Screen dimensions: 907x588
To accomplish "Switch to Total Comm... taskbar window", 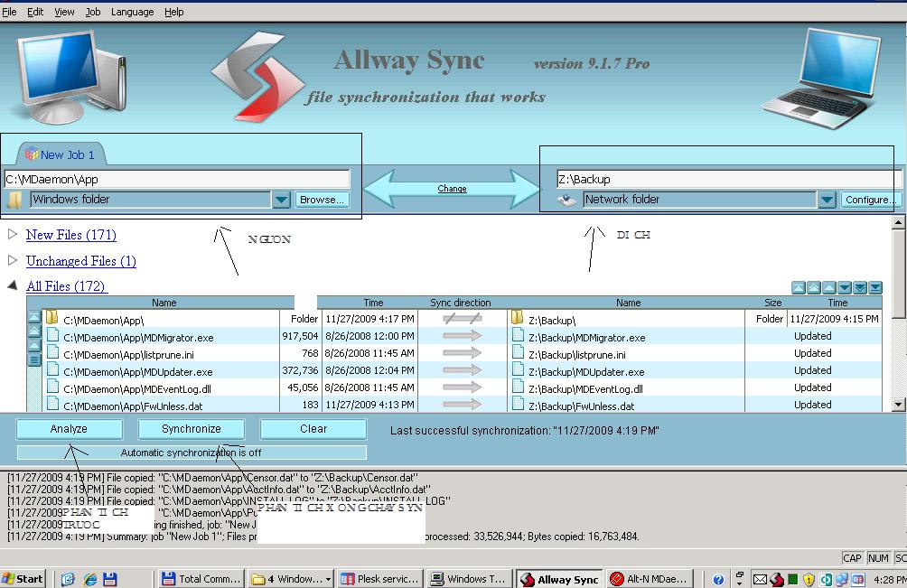I will [x=201, y=579].
